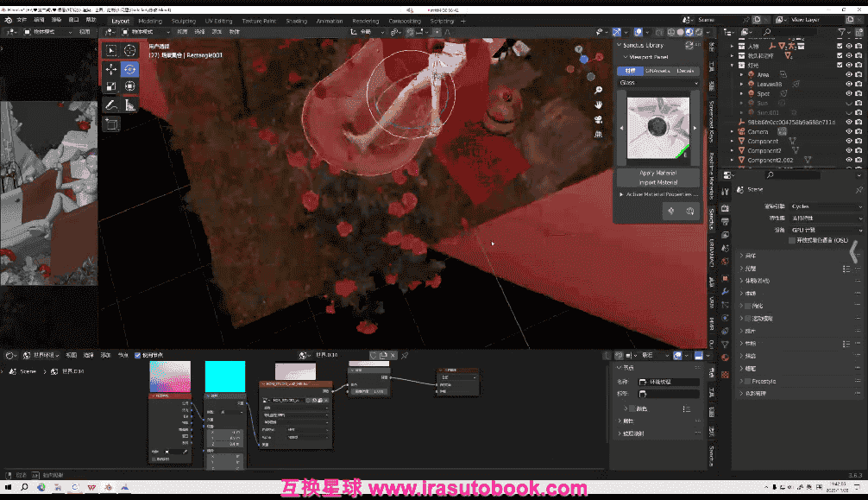Select solid viewport shading mode
The width and height of the screenshot is (868, 500).
pos(681,32)
